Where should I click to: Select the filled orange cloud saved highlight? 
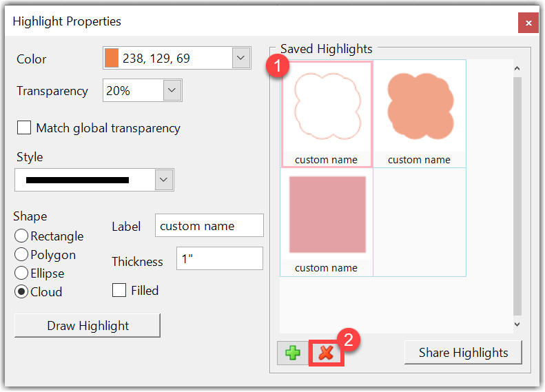point(420,114)
